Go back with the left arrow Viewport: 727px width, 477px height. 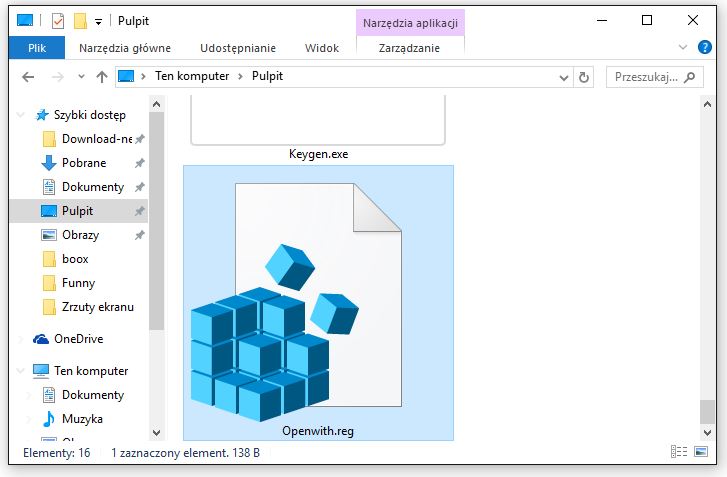click(28, 77)
